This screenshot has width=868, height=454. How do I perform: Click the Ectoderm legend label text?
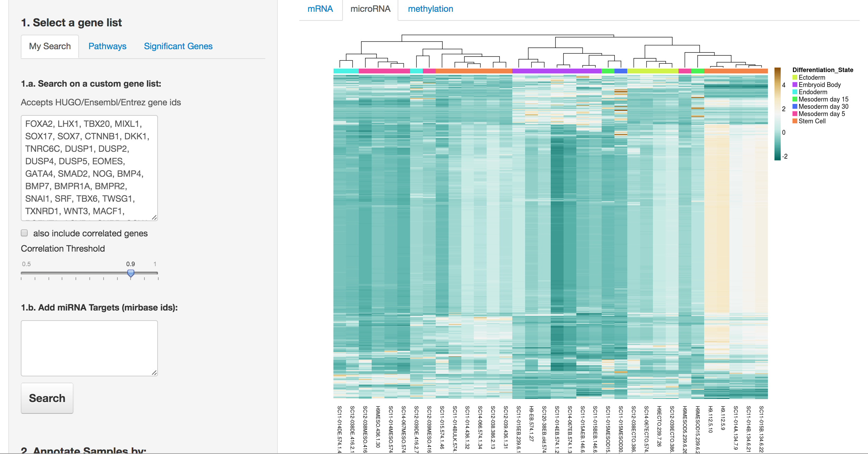812,78
